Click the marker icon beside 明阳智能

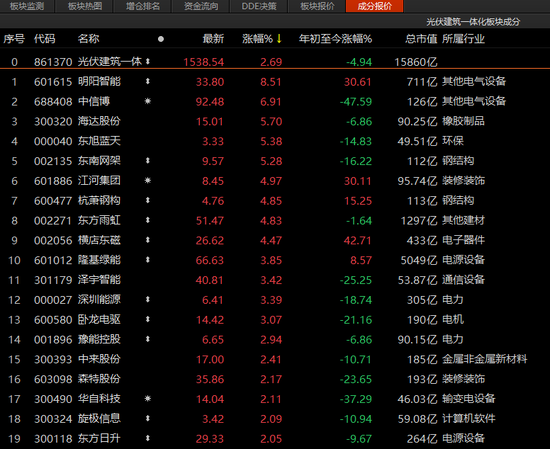point(148,81)
